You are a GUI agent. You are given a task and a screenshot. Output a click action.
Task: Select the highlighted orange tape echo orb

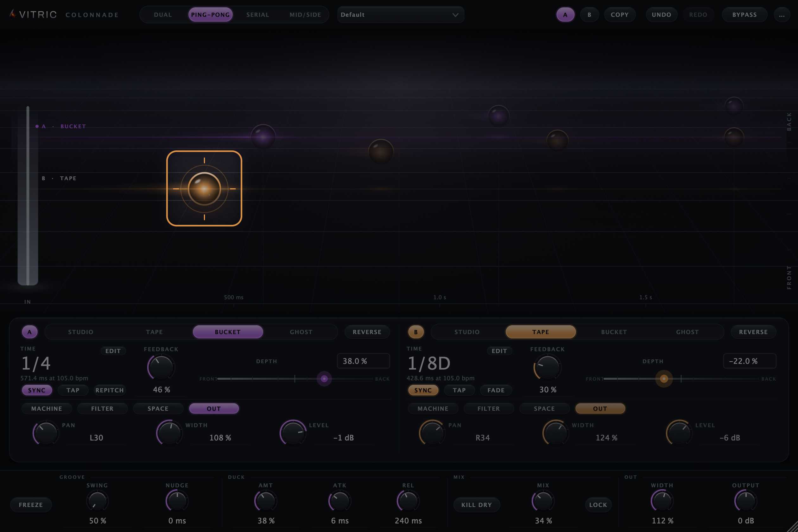[x=204, y=189]
